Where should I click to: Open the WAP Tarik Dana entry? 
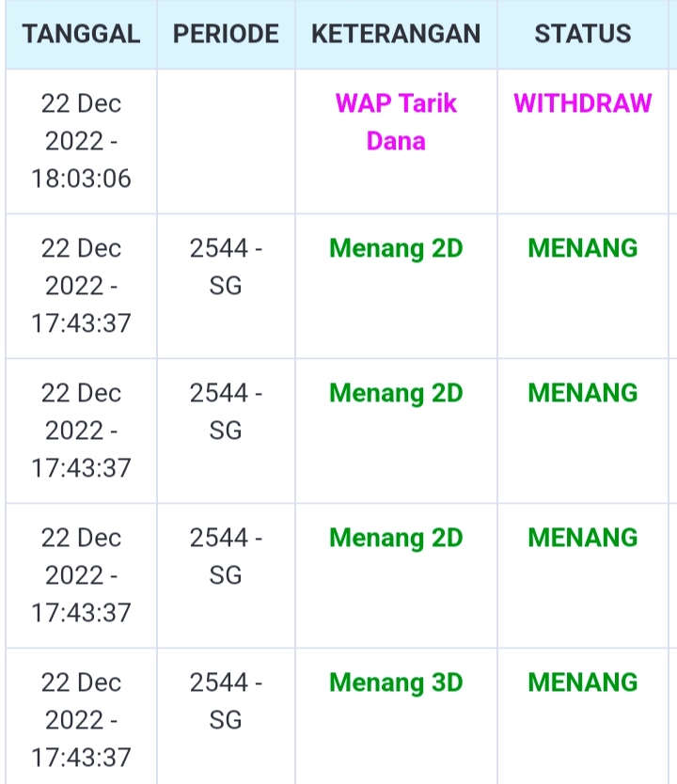pyautogui.click(x=396, y=122)
